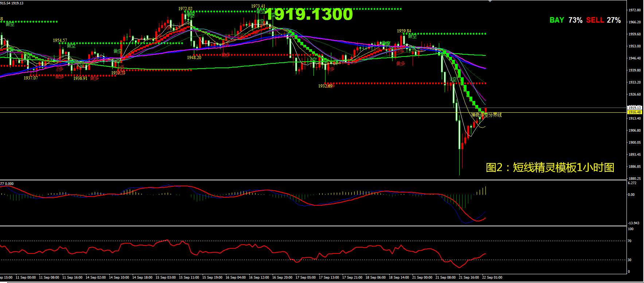Image resolution: width=644 pixels, height=283 pixels.
Task: Click the 1972.02 high price label
Action: (186, 9)
